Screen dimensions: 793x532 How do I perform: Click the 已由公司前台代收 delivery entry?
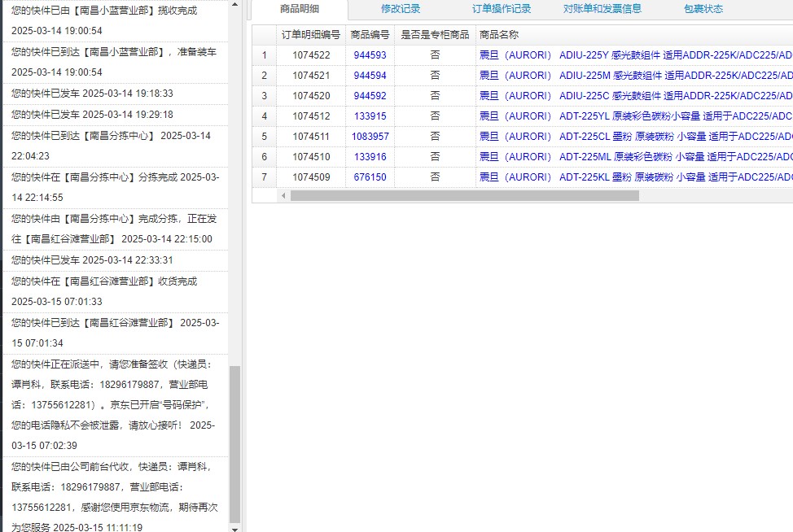[x=116, y=495]
